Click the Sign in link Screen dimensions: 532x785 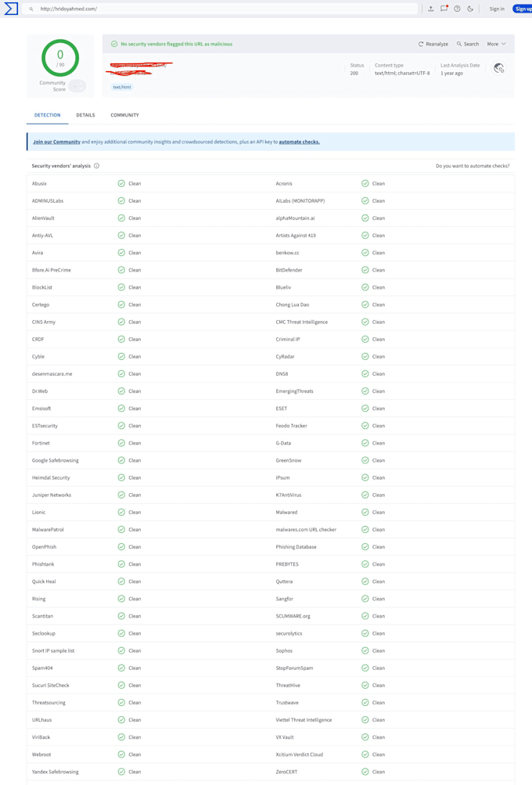[x=497, y=9]
